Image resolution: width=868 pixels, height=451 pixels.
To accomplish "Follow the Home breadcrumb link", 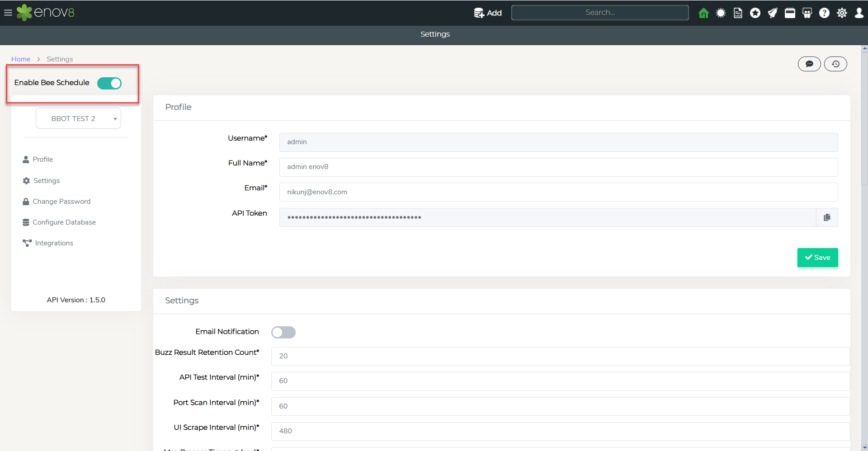I will tap(21, 59).
